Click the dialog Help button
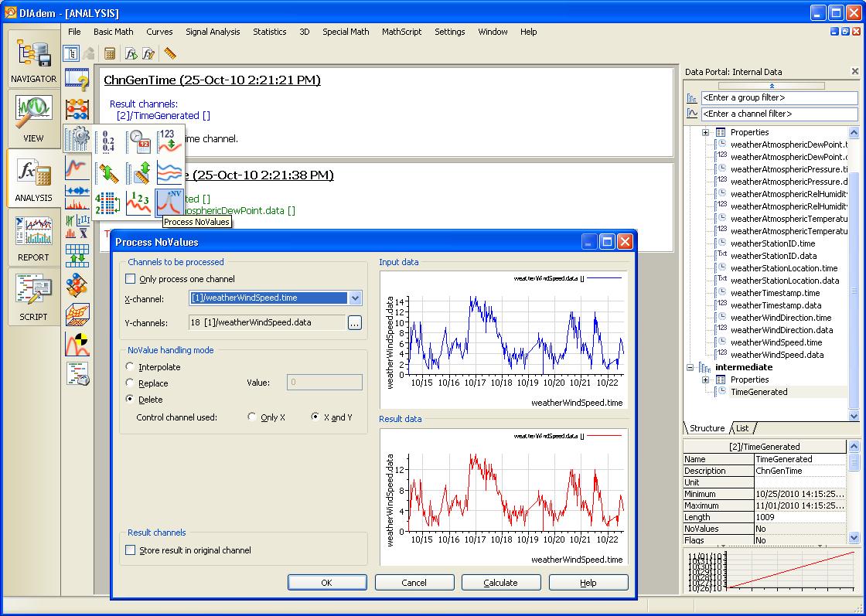The height and width of the screenshot is (616, 866). 588,582
